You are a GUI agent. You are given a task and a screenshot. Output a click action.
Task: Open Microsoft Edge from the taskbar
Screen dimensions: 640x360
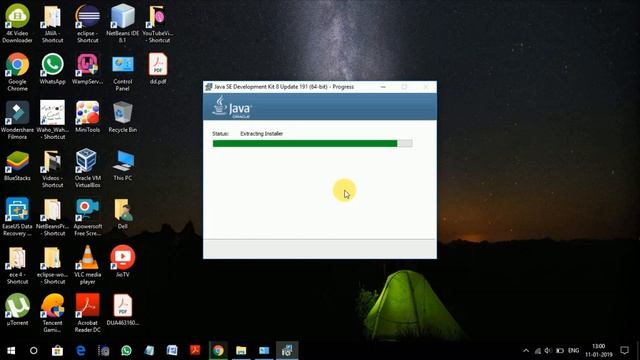(81, 350)
